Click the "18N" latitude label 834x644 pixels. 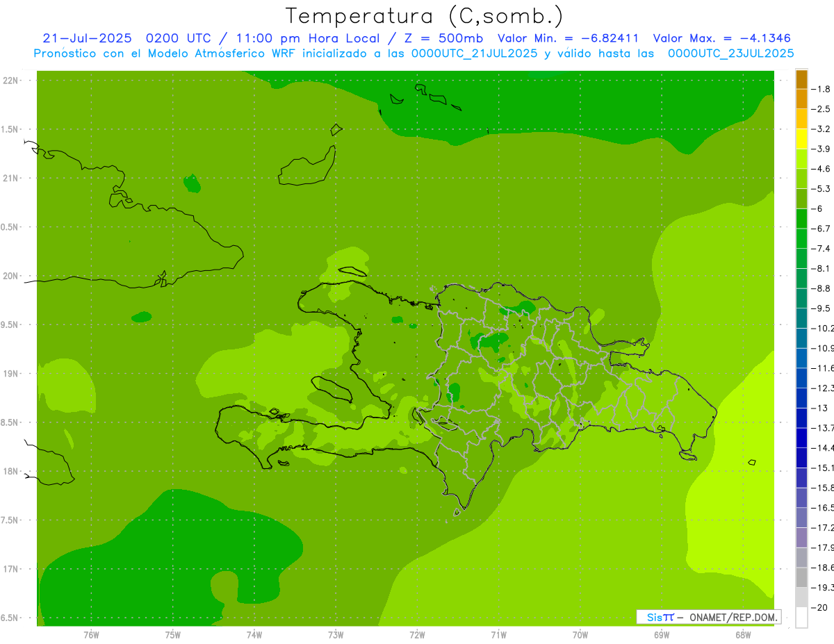pos(10,471)
